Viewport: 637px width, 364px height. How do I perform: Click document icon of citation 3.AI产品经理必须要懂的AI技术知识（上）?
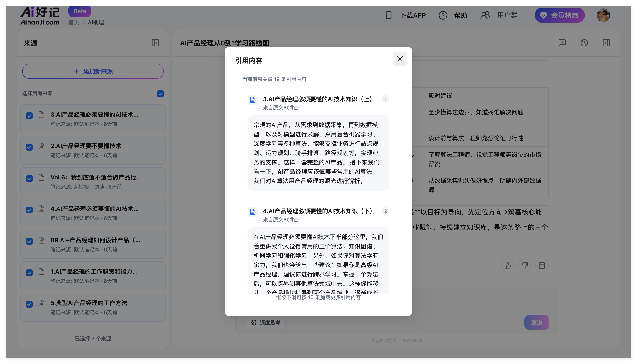[252, 100]
